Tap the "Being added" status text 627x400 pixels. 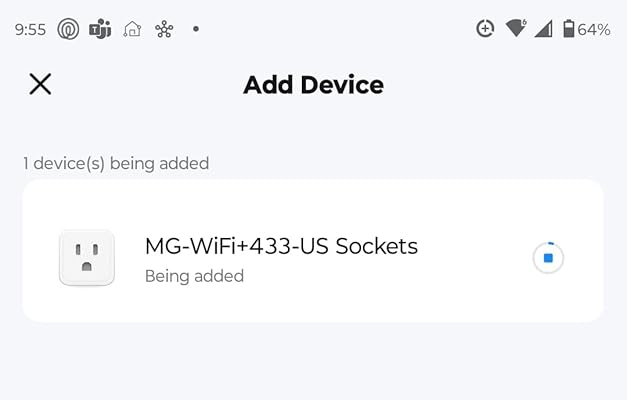pyautogui.click(x=194, y=276)
